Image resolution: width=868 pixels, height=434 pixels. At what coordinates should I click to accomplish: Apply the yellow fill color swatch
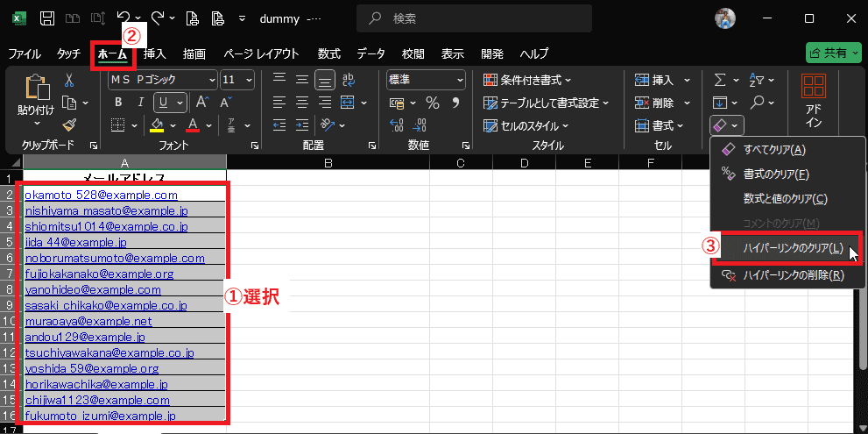(x=157, y=125)
